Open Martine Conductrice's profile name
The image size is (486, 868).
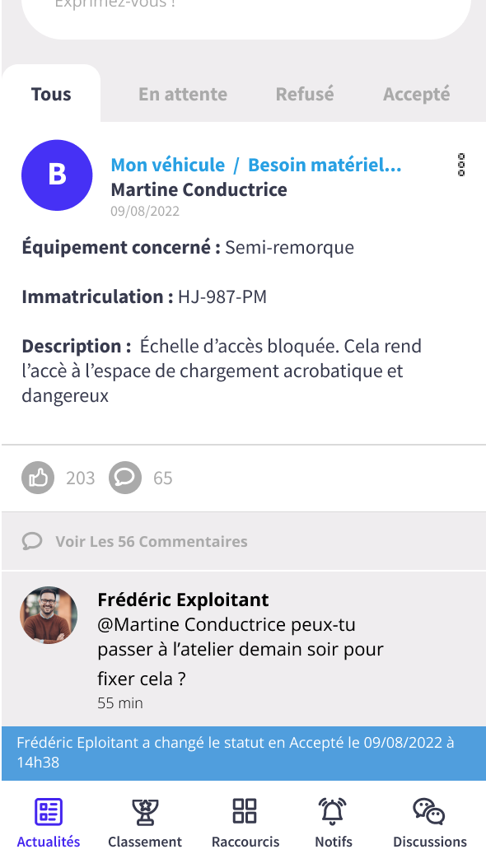point(199,189)
